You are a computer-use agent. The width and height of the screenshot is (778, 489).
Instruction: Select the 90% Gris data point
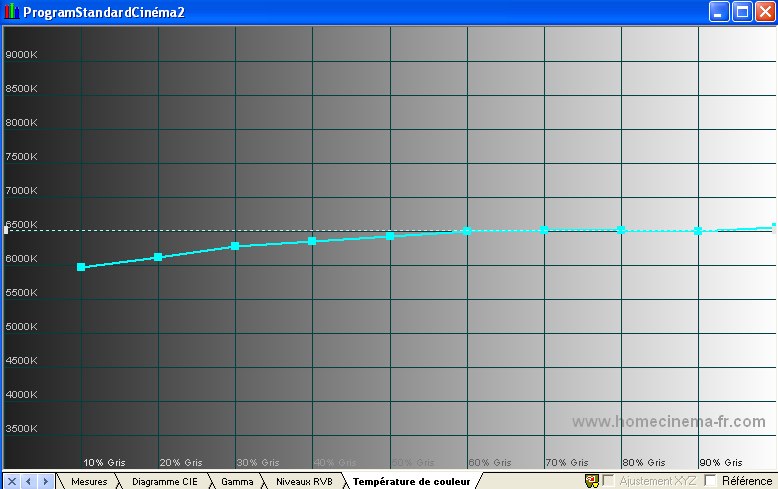tap(698, 231)
